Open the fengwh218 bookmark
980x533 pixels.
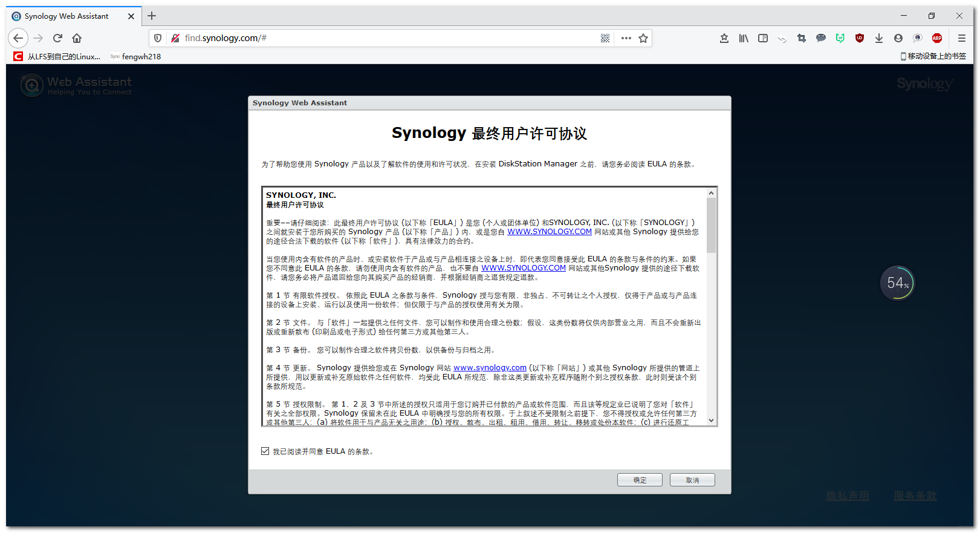135,56
